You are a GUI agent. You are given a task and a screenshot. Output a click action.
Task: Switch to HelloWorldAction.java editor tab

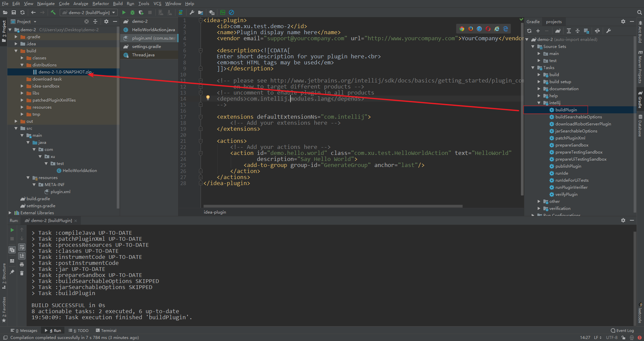coord(149,30)
